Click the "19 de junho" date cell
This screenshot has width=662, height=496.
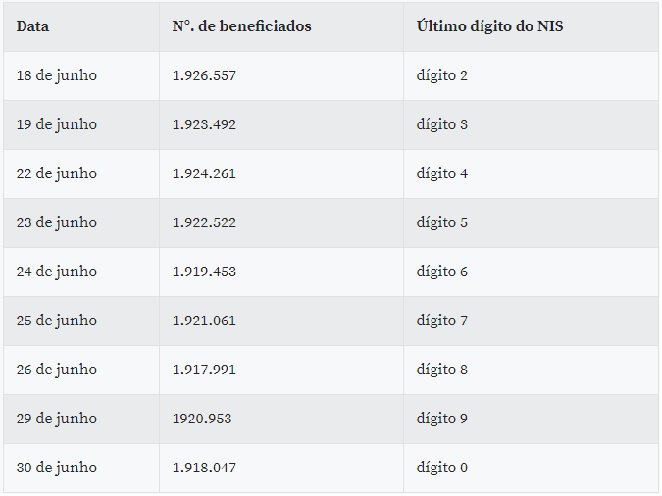pyautogui.click(x=57, y=124)
